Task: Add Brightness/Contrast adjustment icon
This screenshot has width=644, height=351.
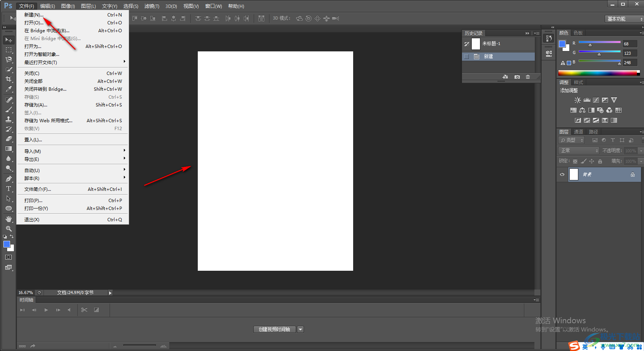Action: (578, 100)
